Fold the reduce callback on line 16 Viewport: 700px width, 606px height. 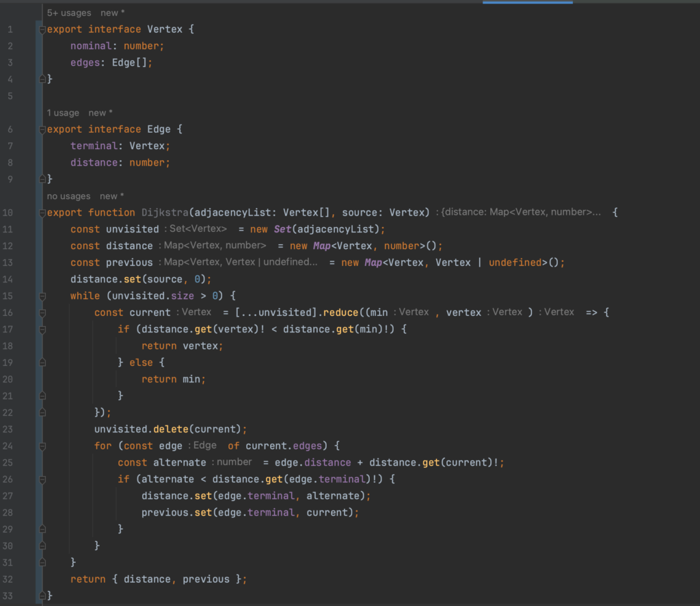coord(42,313)
